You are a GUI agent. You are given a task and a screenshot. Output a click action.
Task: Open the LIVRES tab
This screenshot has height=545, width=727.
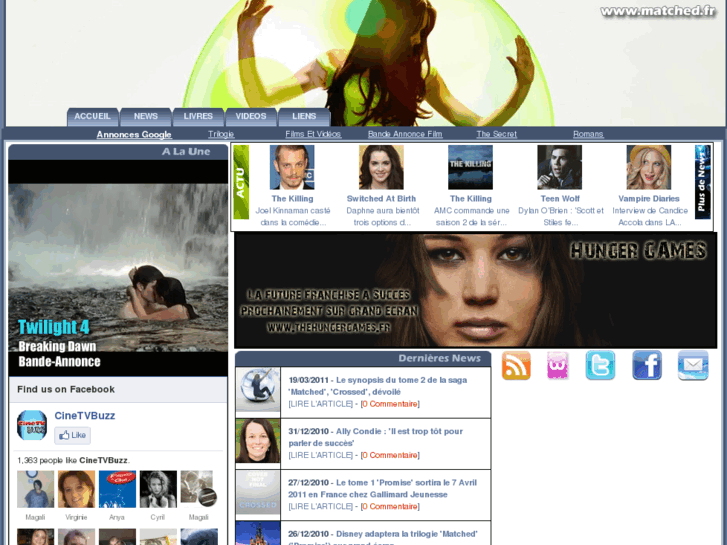point(198,116)
